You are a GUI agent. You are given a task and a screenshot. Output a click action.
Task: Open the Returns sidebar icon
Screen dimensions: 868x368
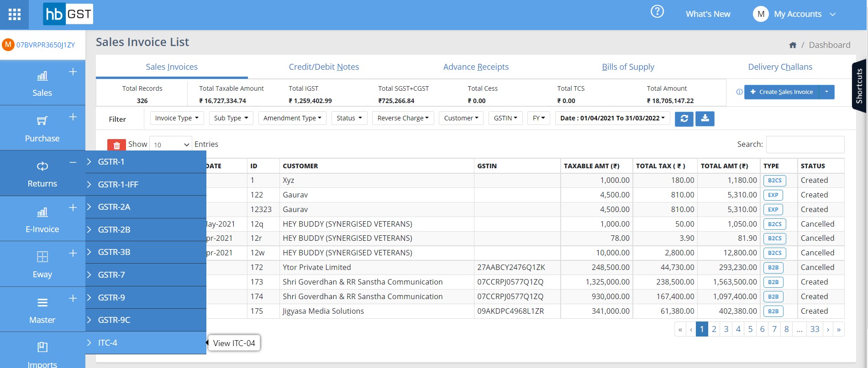pos(42,166)
